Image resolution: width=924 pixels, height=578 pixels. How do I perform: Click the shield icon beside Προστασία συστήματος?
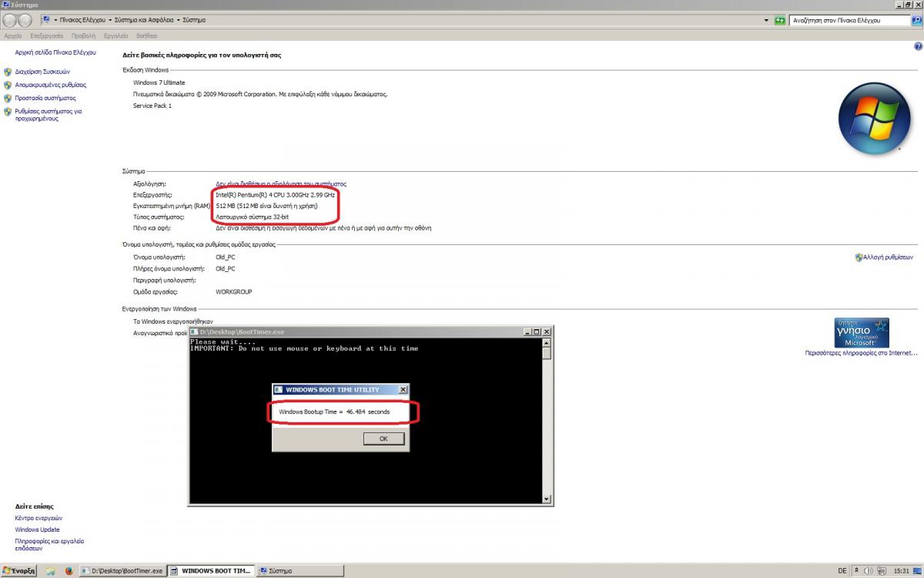pyautogui.click(x=8, y=98)
